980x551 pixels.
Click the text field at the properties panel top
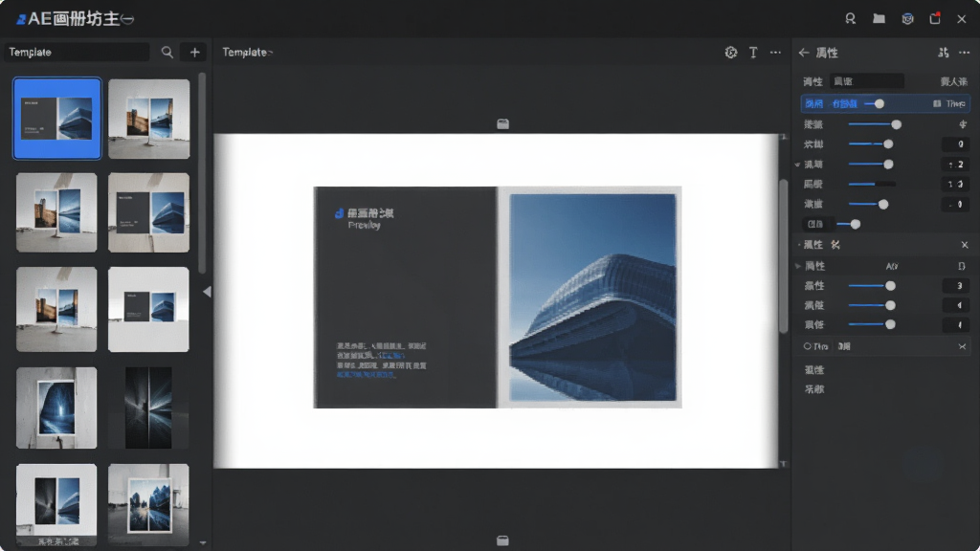[x=867, y=81]
